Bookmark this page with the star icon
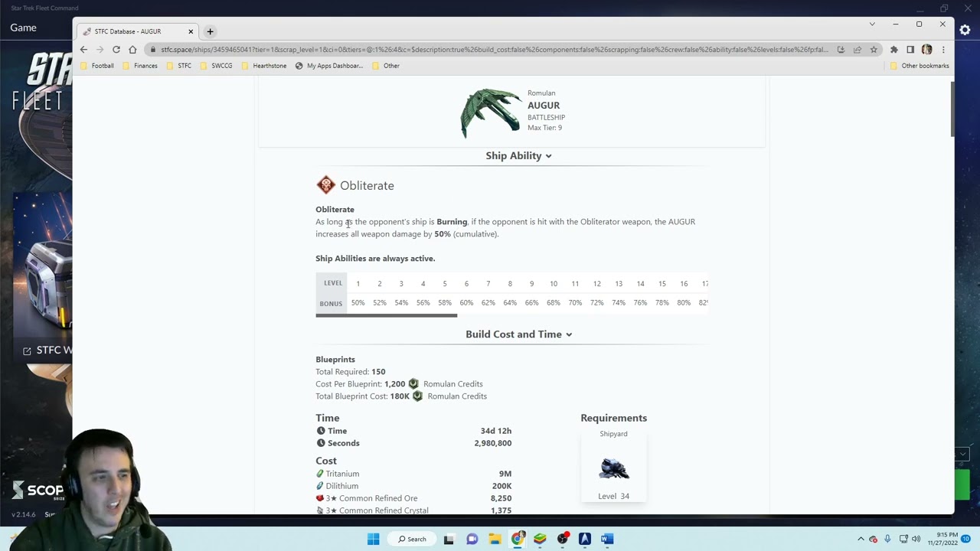This screenshot has height=551, width=980. 874,50
